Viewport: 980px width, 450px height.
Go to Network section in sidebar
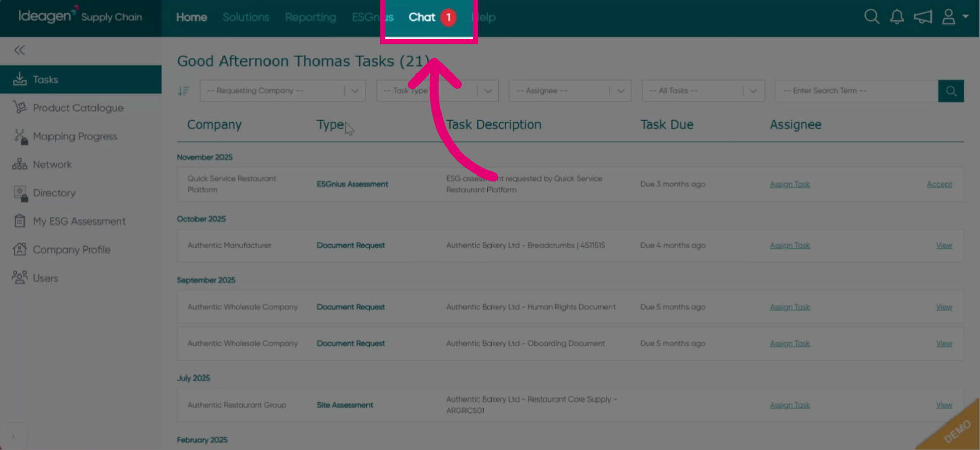[x=52, y=165]
